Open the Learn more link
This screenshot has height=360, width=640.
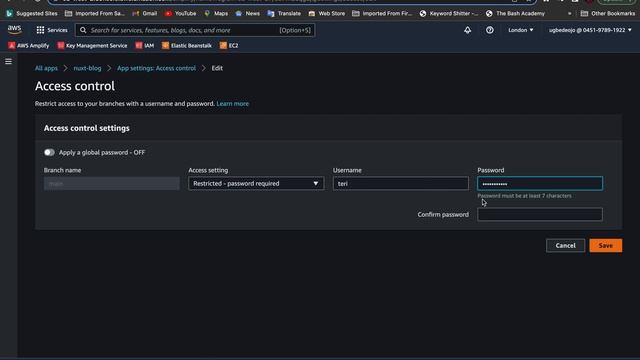[x=233, y=104]
